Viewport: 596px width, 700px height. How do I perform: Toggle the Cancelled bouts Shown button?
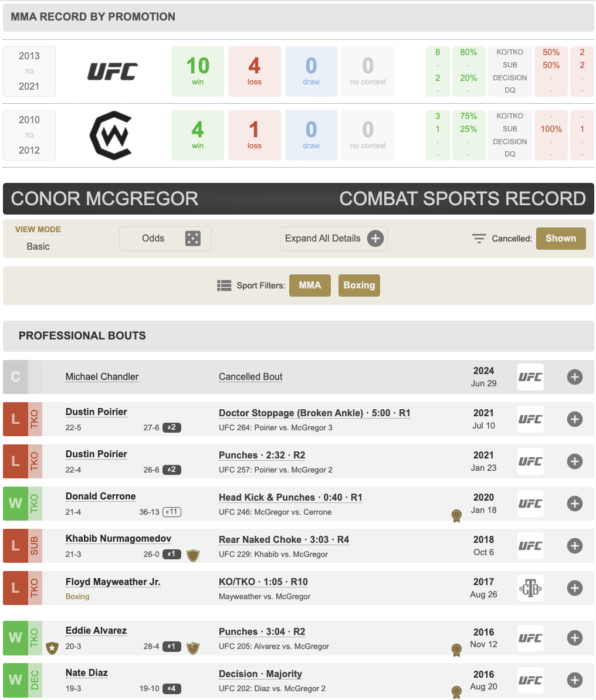(560, 239)
